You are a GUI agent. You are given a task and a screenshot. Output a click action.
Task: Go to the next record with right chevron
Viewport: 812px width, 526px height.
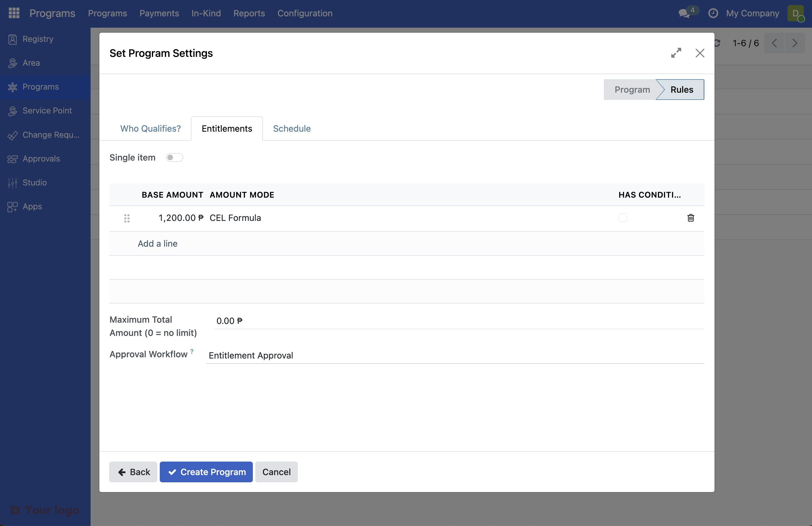coord(795,43)
